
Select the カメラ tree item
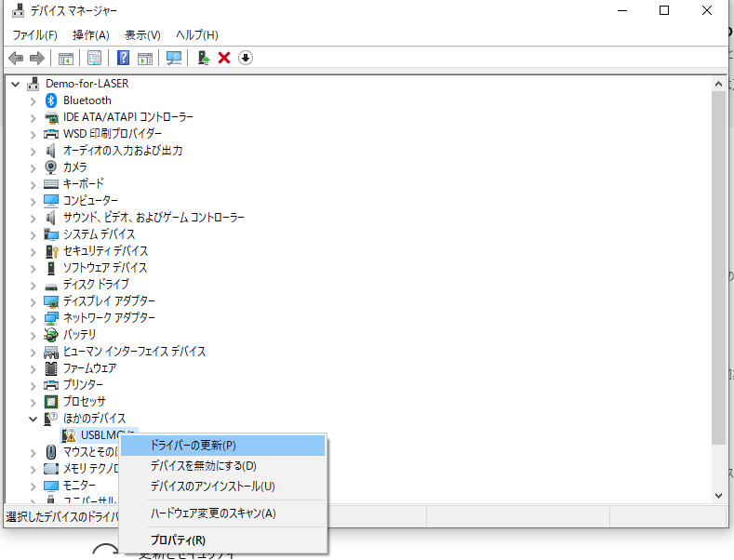pyautogui.click(x=74, y=167)
